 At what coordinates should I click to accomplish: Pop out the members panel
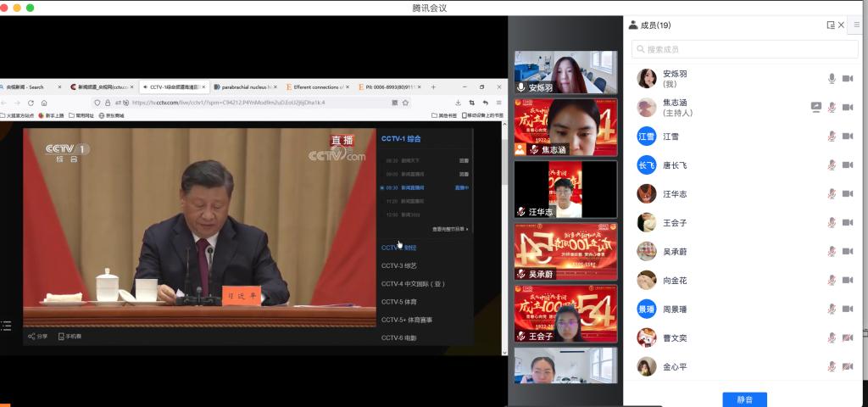[831, 25]
